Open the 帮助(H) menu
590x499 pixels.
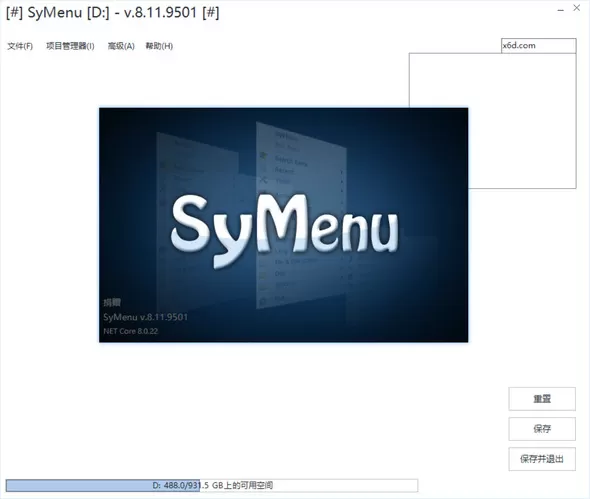click(x=159, y=46)
